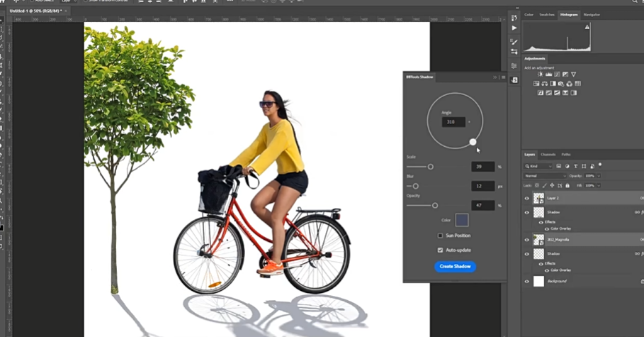644x337 pixels.
Task: Click the histogram cached data warning icon
Action: pos(587,27)
